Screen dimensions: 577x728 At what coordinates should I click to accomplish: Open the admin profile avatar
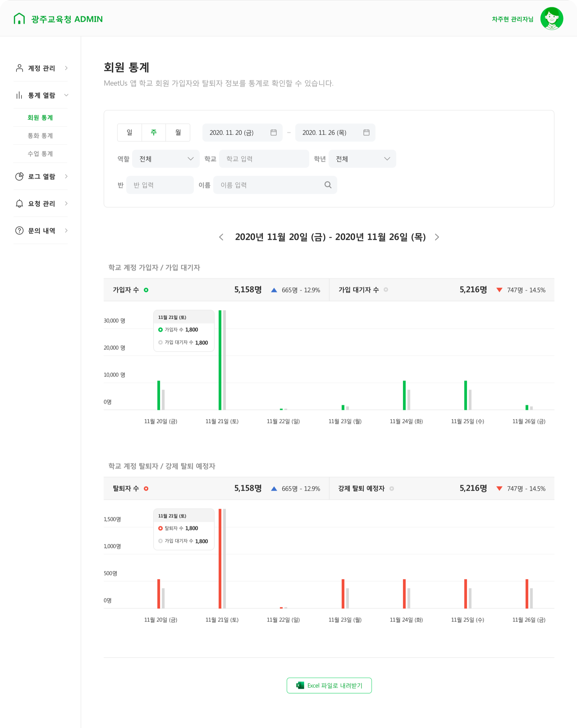551,18
